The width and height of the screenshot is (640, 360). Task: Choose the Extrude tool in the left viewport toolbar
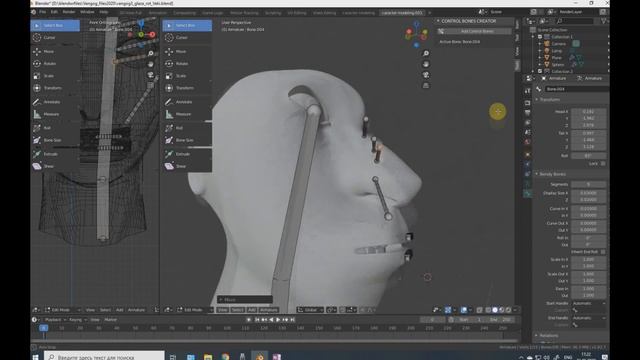click(x=54, y=154)
